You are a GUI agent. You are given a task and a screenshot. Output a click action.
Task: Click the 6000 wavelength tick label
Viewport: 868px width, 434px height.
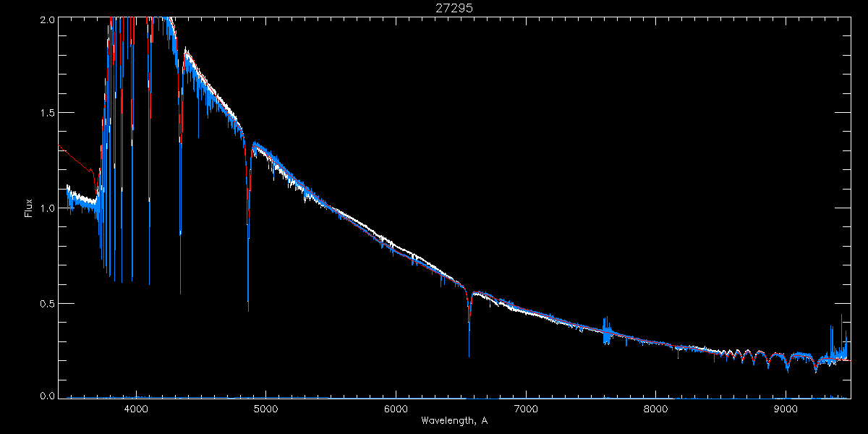click(x=396, y=409)
